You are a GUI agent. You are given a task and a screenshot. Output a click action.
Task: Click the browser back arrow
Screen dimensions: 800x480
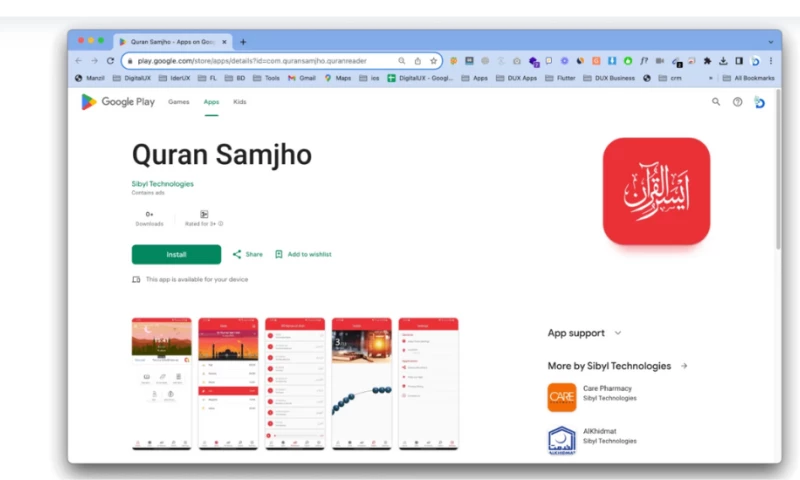pyautogui.click(x=79, y=61)
